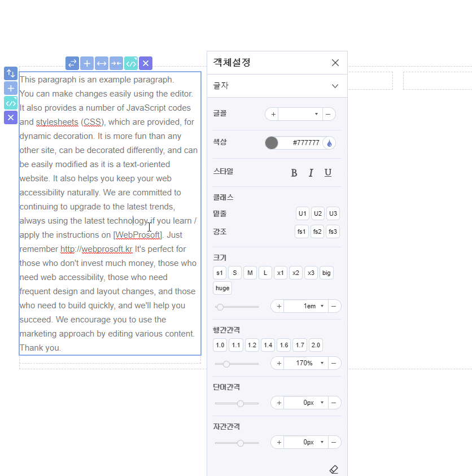Screen dimensions: 472x476
Task: Toggle bold text style
Action: (294, 173)
